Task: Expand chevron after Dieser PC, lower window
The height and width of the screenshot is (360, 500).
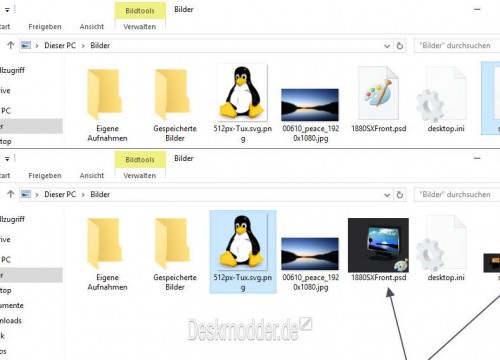Action: click(x=83, y=195)
